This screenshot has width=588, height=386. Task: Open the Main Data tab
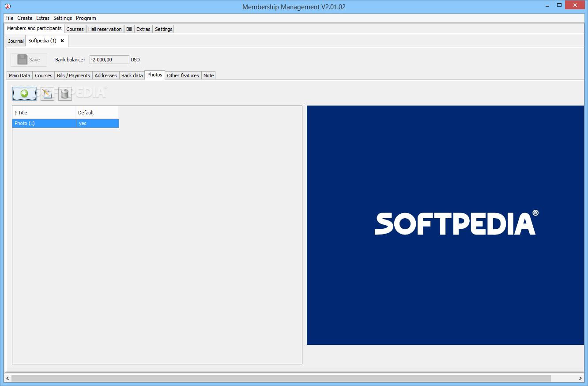click(x=20, y=76)
